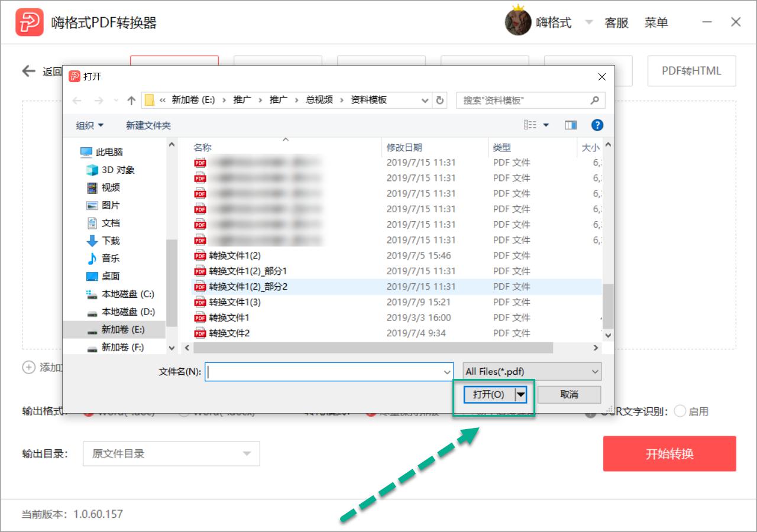The width and height of the screenshot is (757, 532).
Task: Select 新加卷 (E:) in the navigation pane
Action: pos(114,329)
